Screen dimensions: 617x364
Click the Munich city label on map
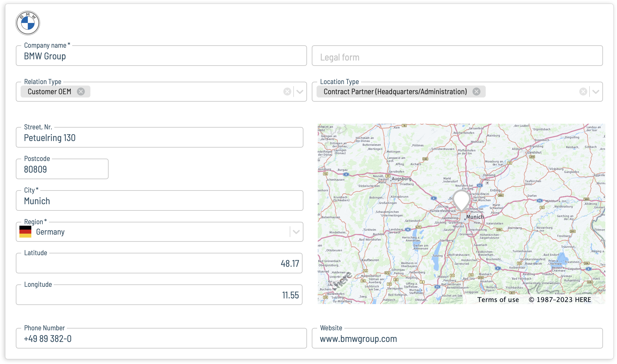coord(475,217)
